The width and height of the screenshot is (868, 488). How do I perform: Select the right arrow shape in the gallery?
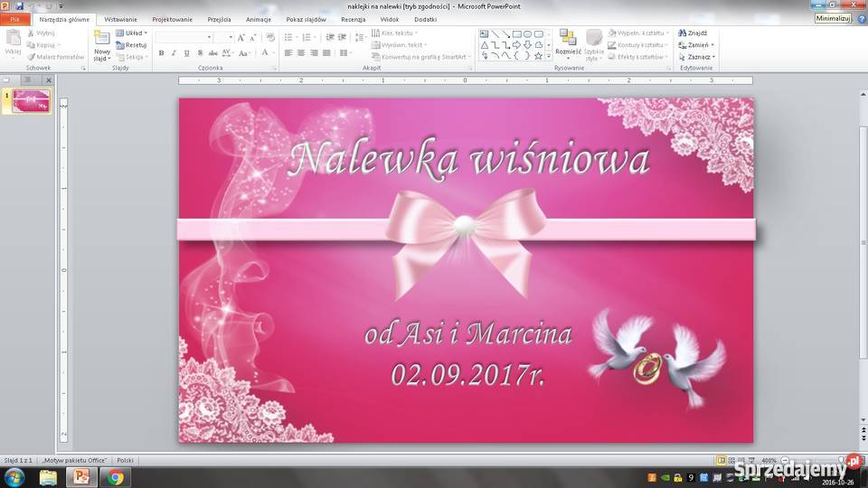[x=516, y=44]
